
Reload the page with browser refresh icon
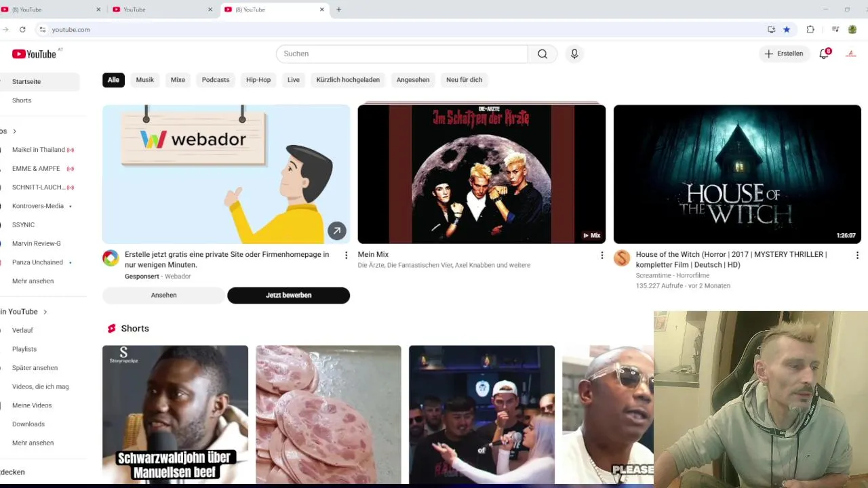(22, 30)
